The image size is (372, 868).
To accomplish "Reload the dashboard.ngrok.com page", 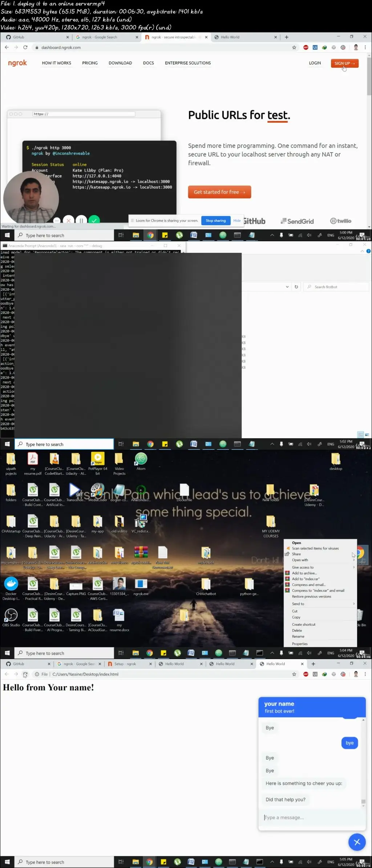I will [x=25, y=47].
